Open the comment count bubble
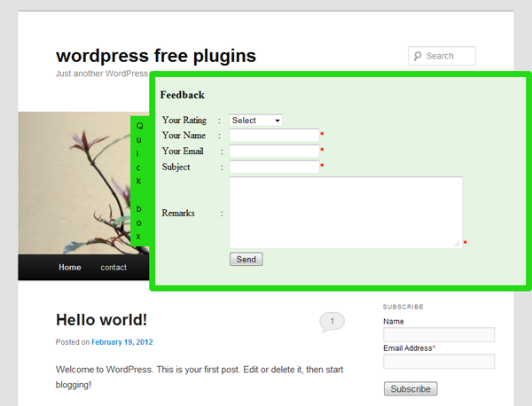Viewport: 532px width, 406px height. click(332, 322)
